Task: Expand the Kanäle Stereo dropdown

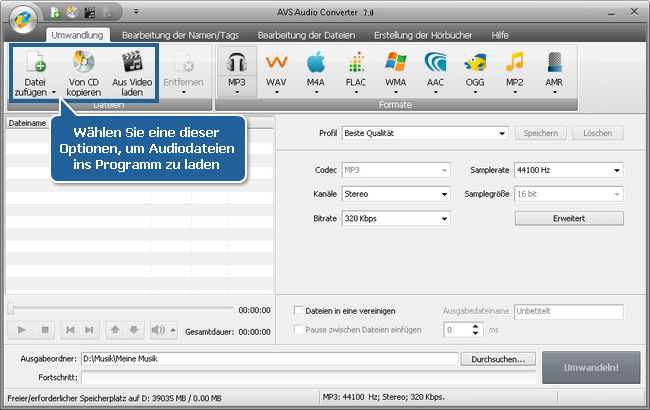Action: coord(395,194)
